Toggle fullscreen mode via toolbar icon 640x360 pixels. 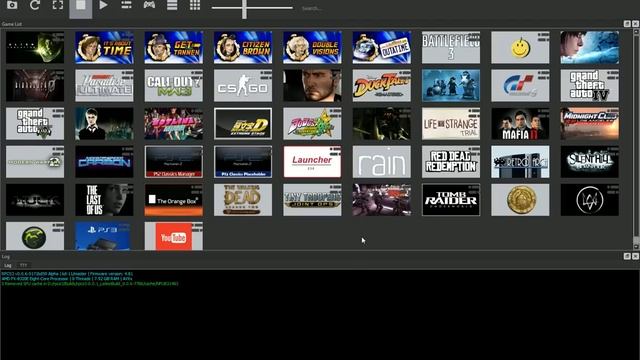click(x=58, y=5)
